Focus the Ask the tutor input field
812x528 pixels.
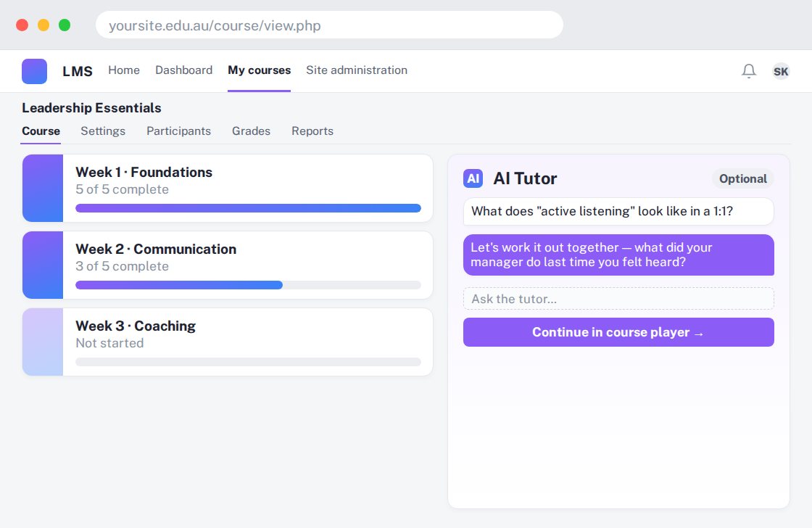[x=618, y=299]
